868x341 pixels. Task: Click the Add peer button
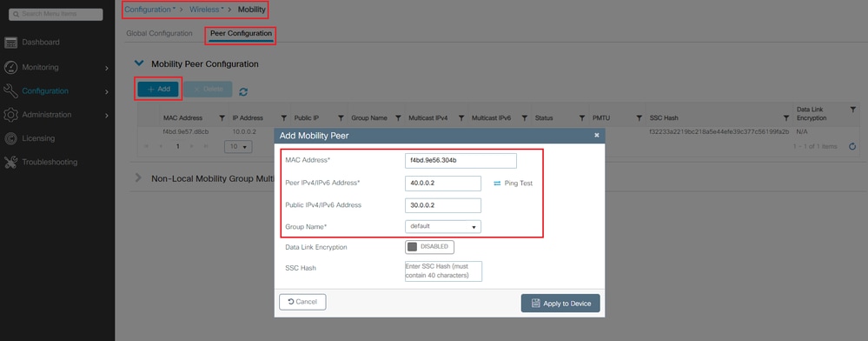pyautogui.click(x=158, y=89)
